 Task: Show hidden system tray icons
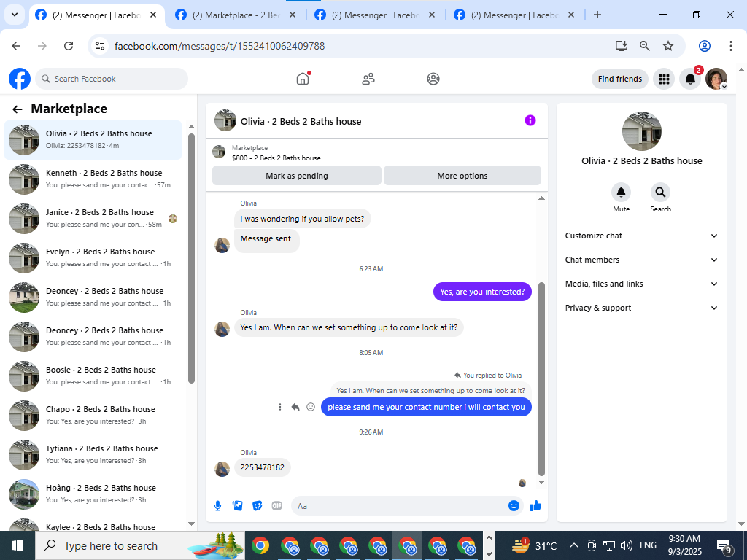574,545
